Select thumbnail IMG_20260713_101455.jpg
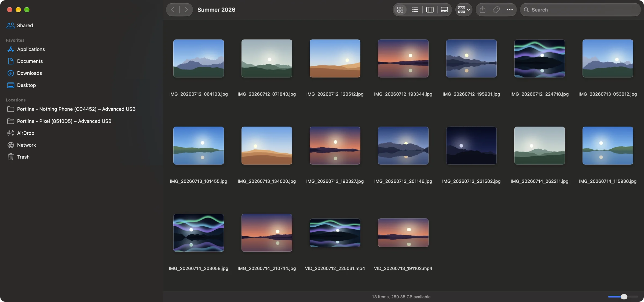Image resolution: width=644 pixels, height=302 pixels. pyautogui.click(x=199, y=146)
